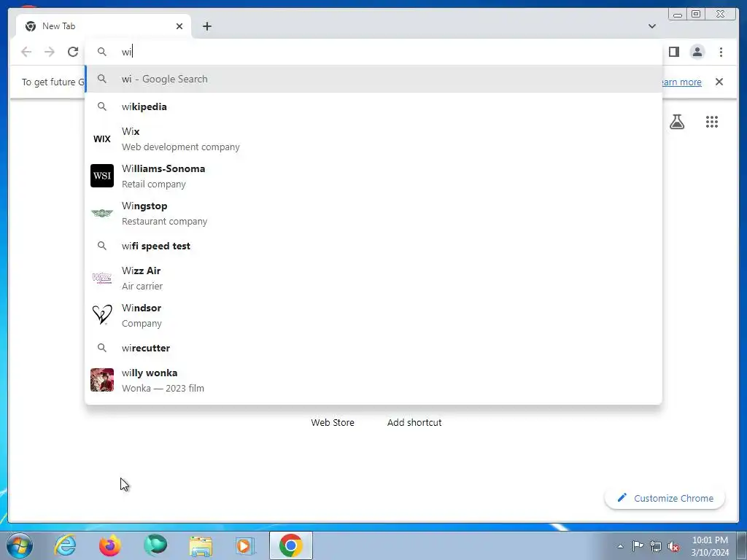The height and width of the screenshot is (560, 747).
Task: Choose the 'wikipedia' suggestion
Action: click(373, 106)
